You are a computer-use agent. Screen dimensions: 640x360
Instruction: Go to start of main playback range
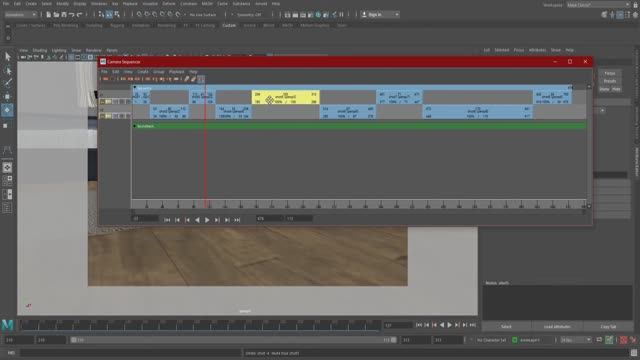tap(419, 325)
